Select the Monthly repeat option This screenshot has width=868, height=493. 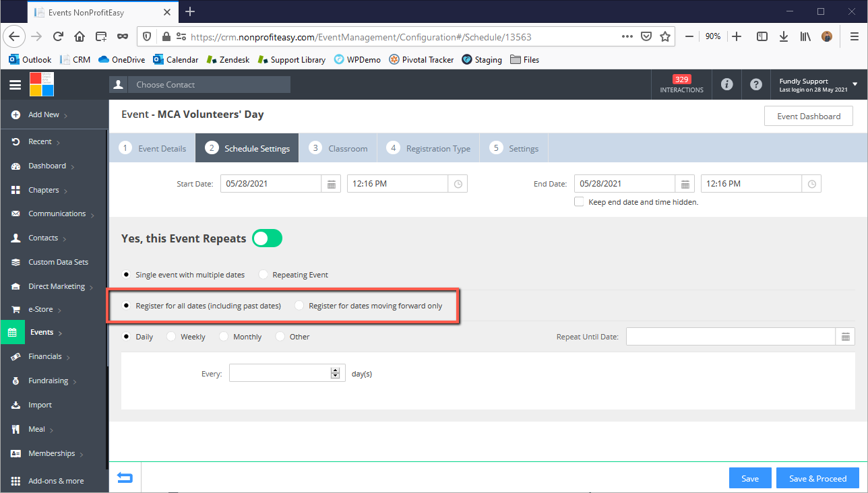[224, 337]
